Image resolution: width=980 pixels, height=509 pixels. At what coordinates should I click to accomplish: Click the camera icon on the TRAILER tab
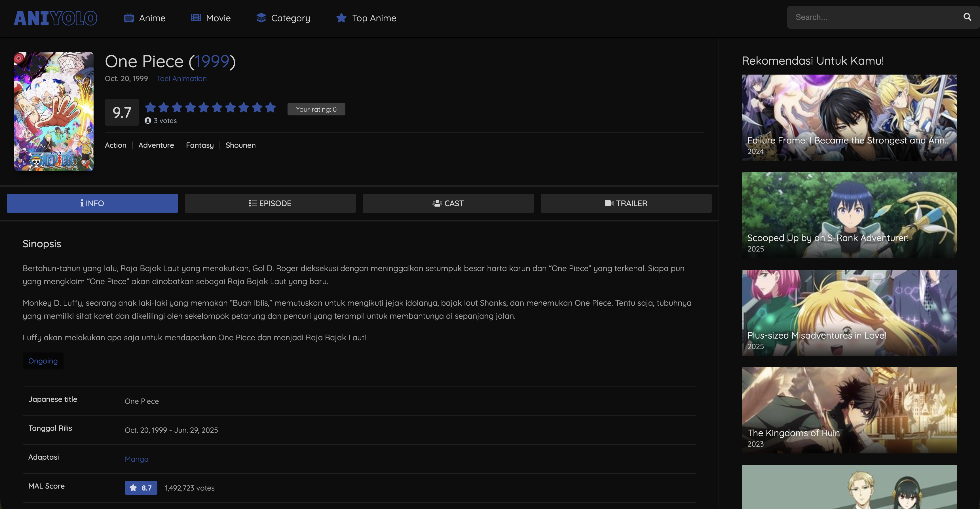tap(609, 203)
